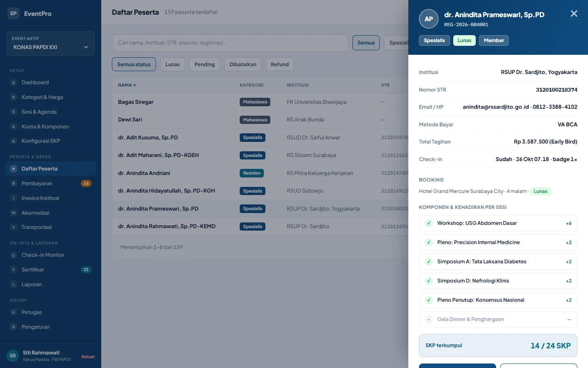This screenshot has width=588, height=368.
Task: Toggle Gala Dinner & Penghargaan attendance
Action: [429, 319]
